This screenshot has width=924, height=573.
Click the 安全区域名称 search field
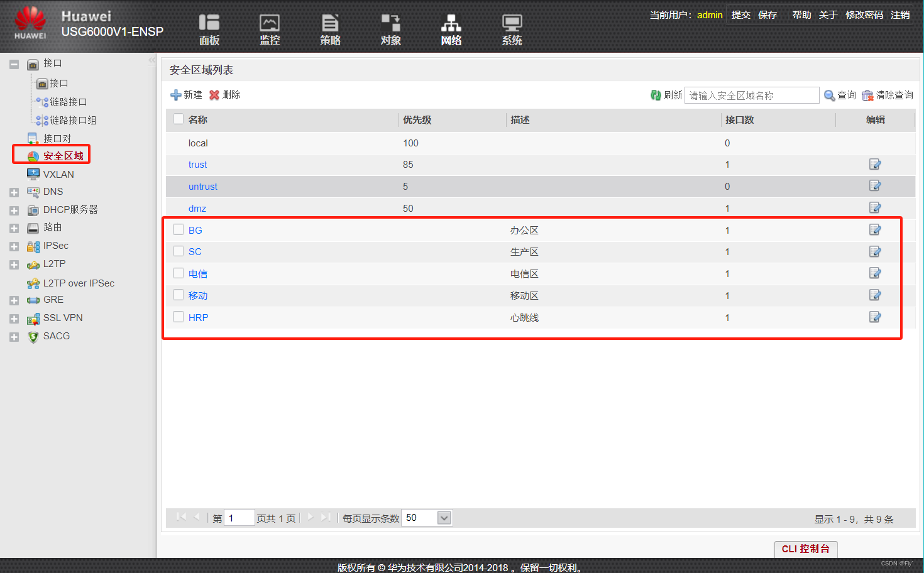tap(752, 95)
